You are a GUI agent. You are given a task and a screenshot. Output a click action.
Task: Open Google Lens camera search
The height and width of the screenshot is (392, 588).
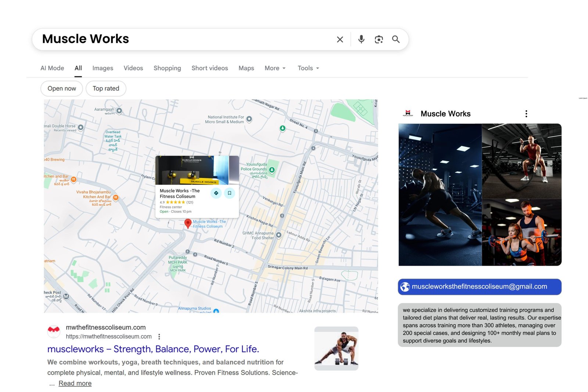click(x=379, y=39)
